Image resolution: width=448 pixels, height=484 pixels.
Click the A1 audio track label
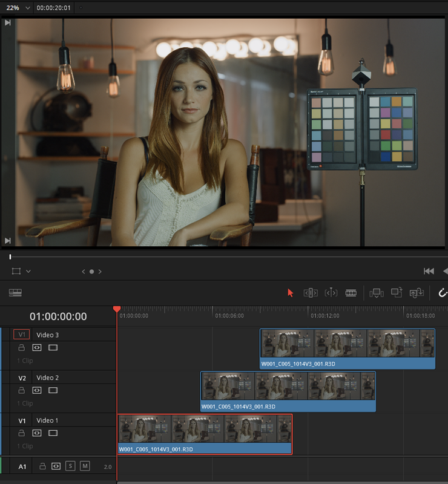(x=22, y=466)
